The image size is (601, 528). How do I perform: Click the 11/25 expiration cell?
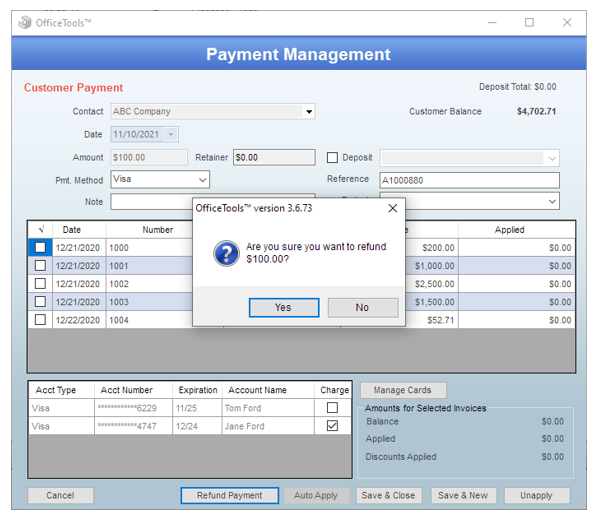click(197, 408)
